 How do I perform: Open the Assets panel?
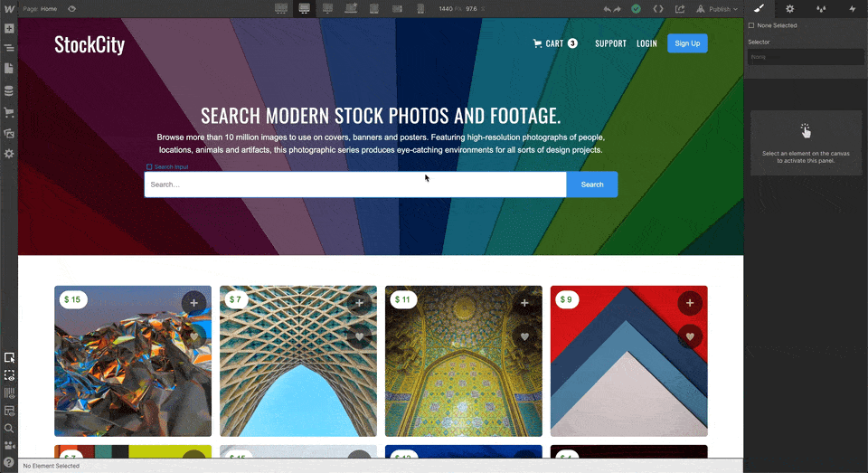(x=9, y=133)
